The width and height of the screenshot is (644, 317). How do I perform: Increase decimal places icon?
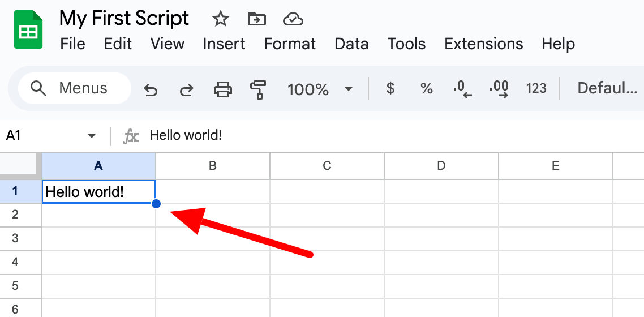[499, 89]
